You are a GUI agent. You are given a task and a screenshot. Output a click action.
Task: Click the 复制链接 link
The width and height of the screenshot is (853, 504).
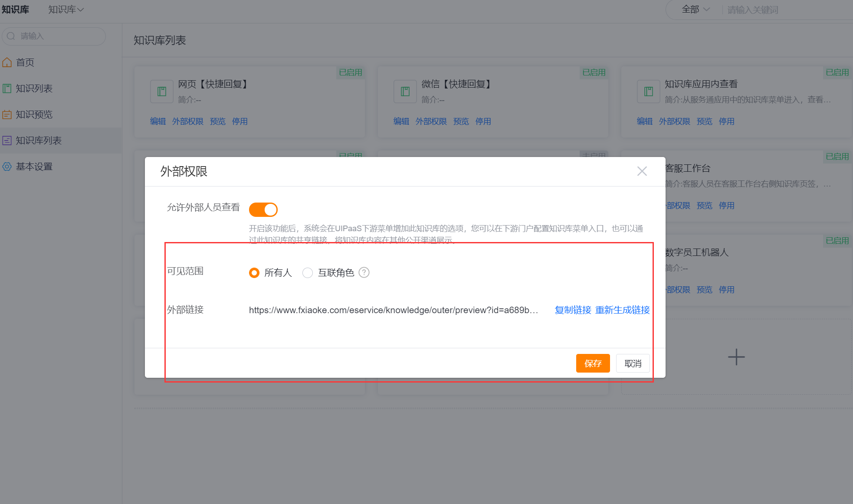(573, 310)
